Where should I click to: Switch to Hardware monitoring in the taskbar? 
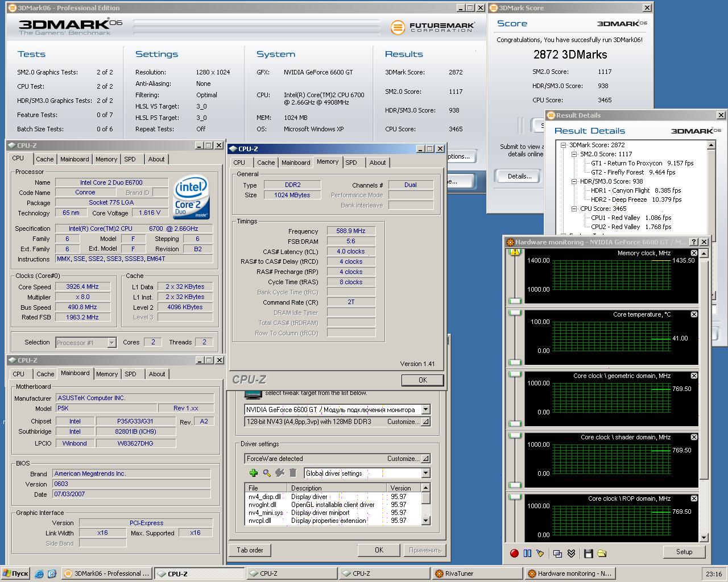pyautogui.click(x=570, y=573)
